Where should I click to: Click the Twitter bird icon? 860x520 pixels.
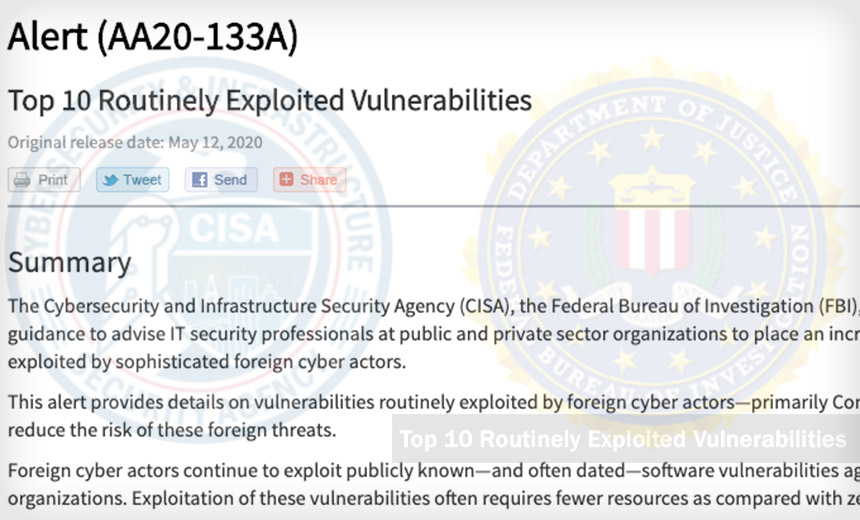108,180
